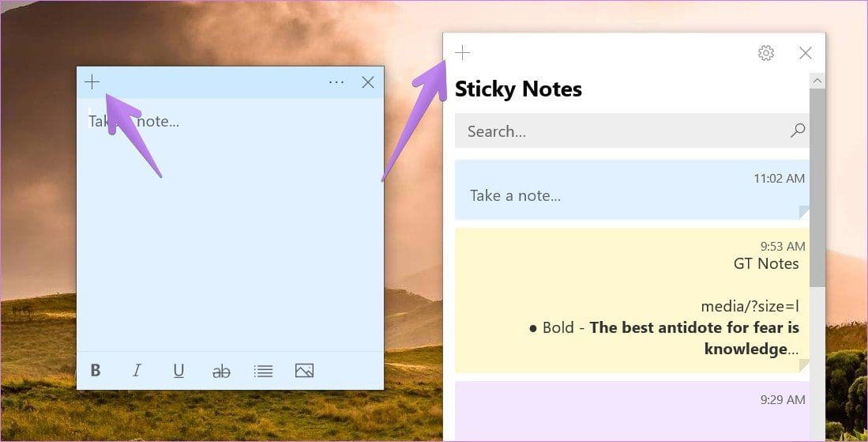The image size is (868, 442).
Task: Click the notes list scrollbar thumb
Action: (x=817, y=187)
